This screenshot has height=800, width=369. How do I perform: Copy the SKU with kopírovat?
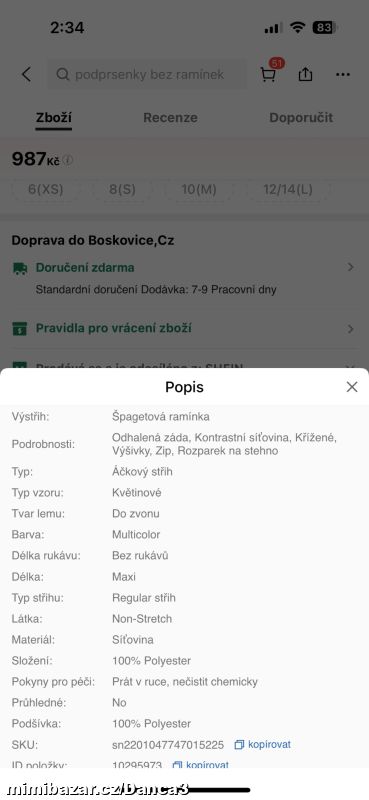tap(263, 745)
